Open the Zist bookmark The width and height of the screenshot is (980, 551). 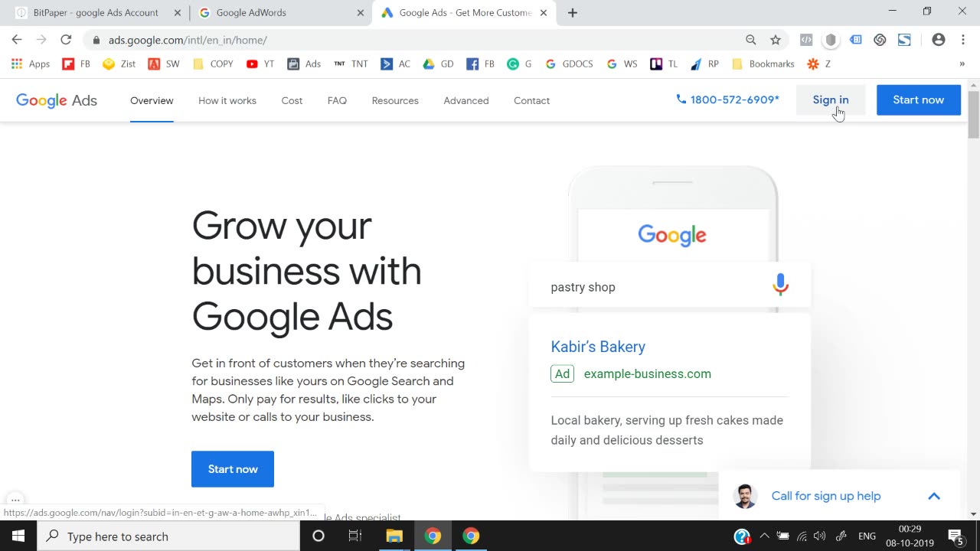click(119, 64)
